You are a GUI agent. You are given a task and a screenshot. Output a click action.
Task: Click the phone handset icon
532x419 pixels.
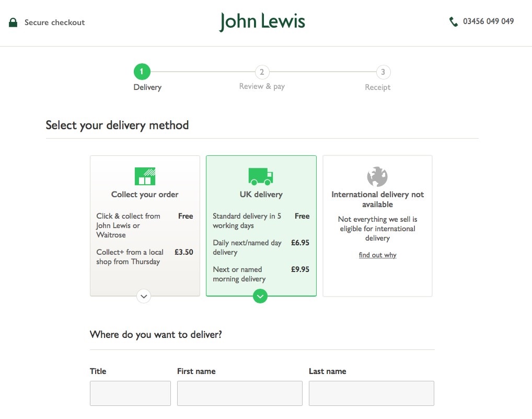click(453, 22)
